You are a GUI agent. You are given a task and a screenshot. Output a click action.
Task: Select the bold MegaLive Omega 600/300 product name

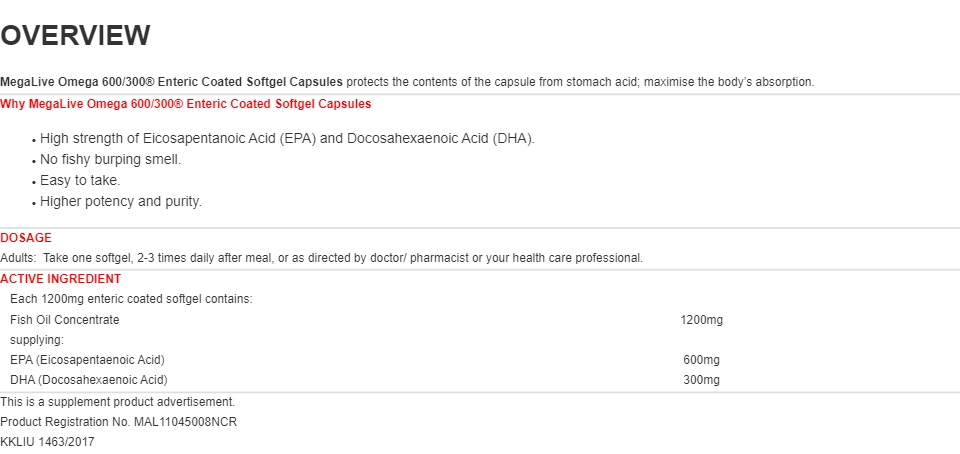tap(171, 82)
